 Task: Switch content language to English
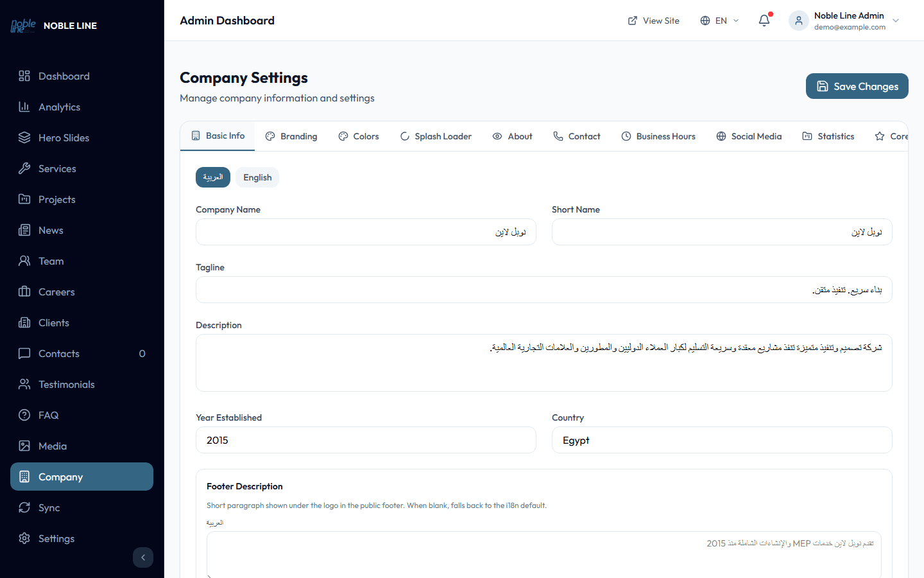point(257,177)
